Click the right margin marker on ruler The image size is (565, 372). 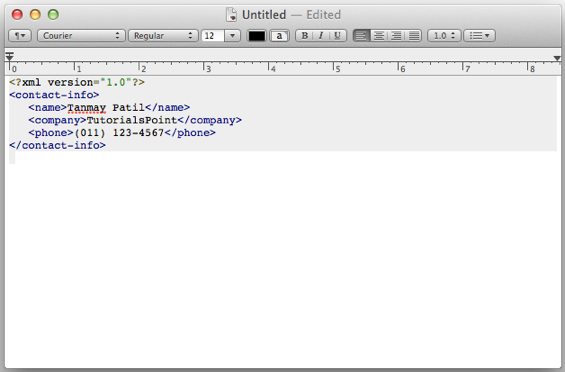click(557, 58)
